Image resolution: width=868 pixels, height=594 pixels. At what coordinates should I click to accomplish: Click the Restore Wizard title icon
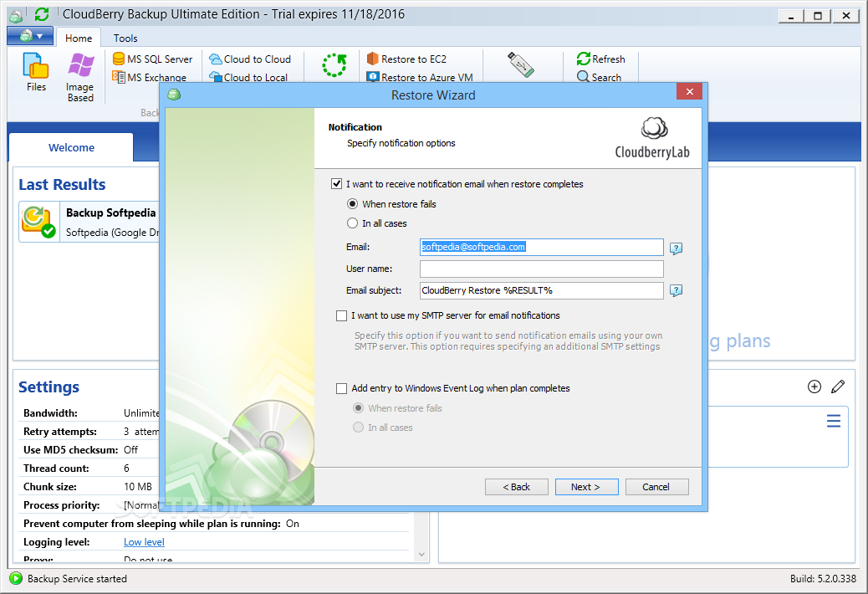pos(174,95)
